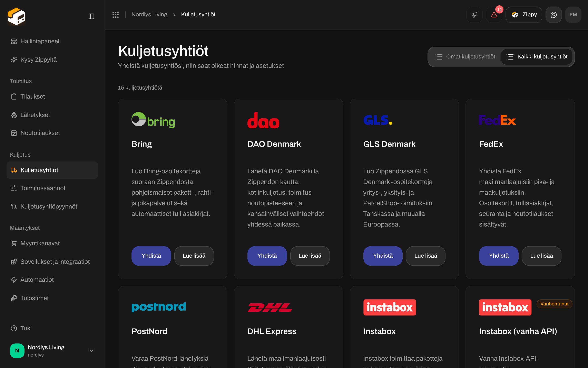Click the Tulostimet printer icon
588x368 pixels.
coord(14,298)
